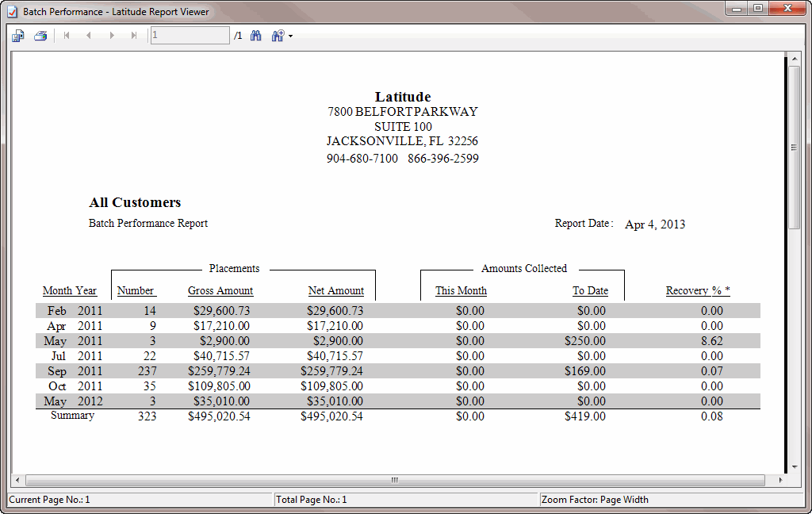812x514 pixels.
Task: Jump to the first page
Action: (x=67, y=35)
